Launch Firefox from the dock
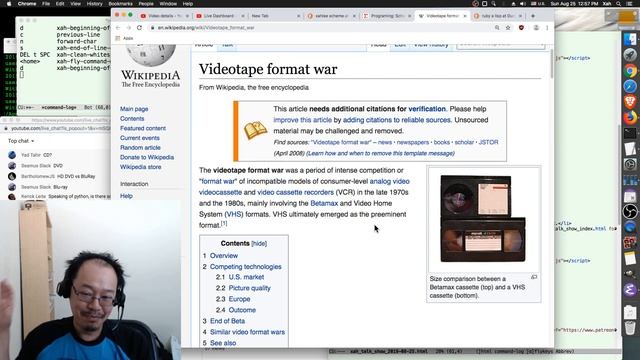 coord(630,118)
